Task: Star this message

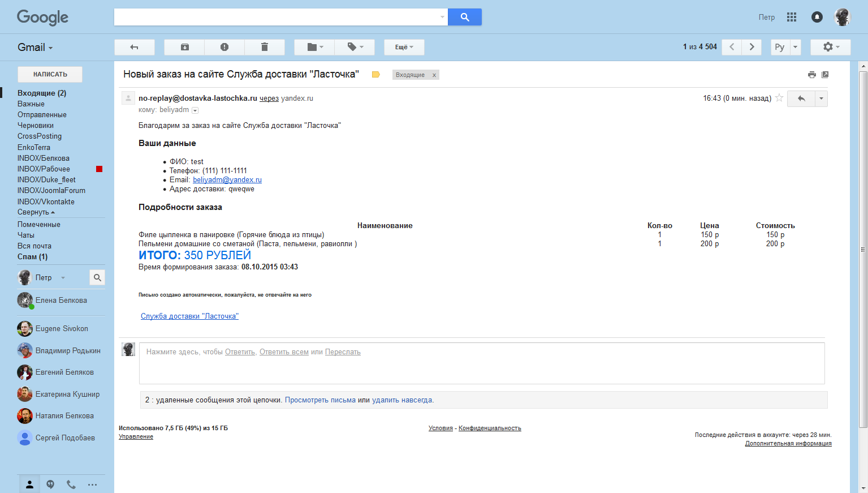Action: click(779, 98)
